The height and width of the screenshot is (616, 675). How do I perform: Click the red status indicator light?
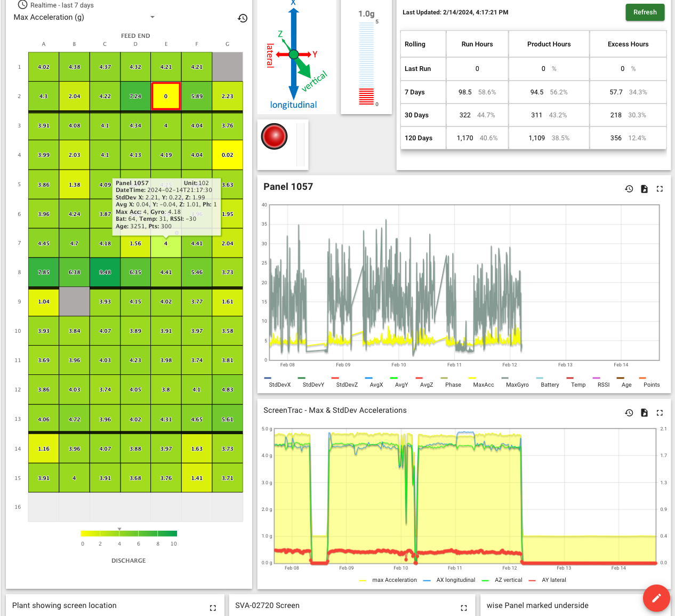(x=274, y=137)
